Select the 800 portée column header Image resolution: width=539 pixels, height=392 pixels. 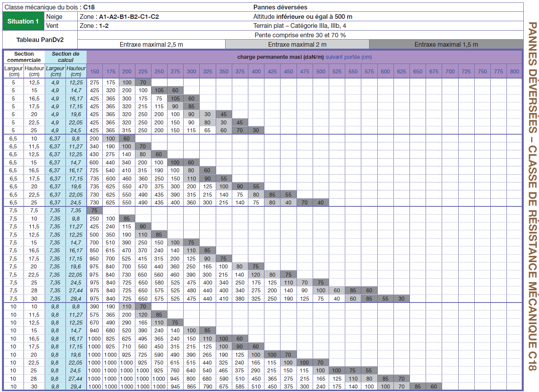(x=514, y=71)
